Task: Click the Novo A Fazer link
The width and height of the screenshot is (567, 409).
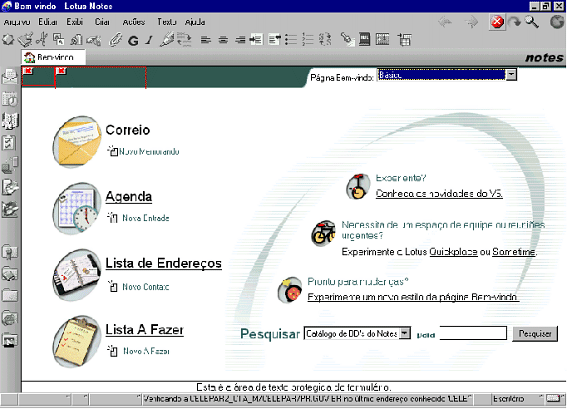Action: pyautogui.click(x=146, y=351)
